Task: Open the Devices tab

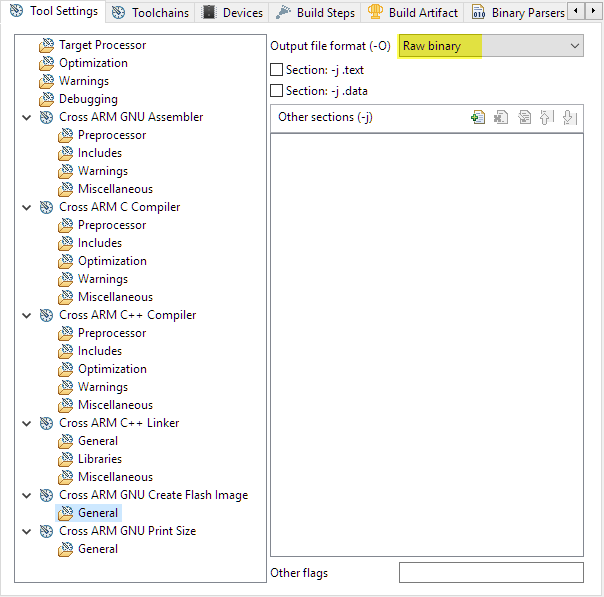Action: point(233,13)
